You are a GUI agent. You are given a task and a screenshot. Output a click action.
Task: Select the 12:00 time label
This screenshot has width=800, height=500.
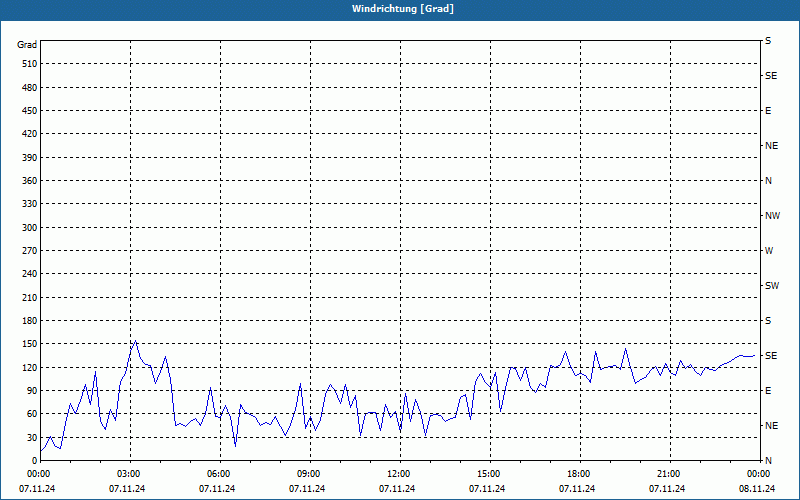399,474
